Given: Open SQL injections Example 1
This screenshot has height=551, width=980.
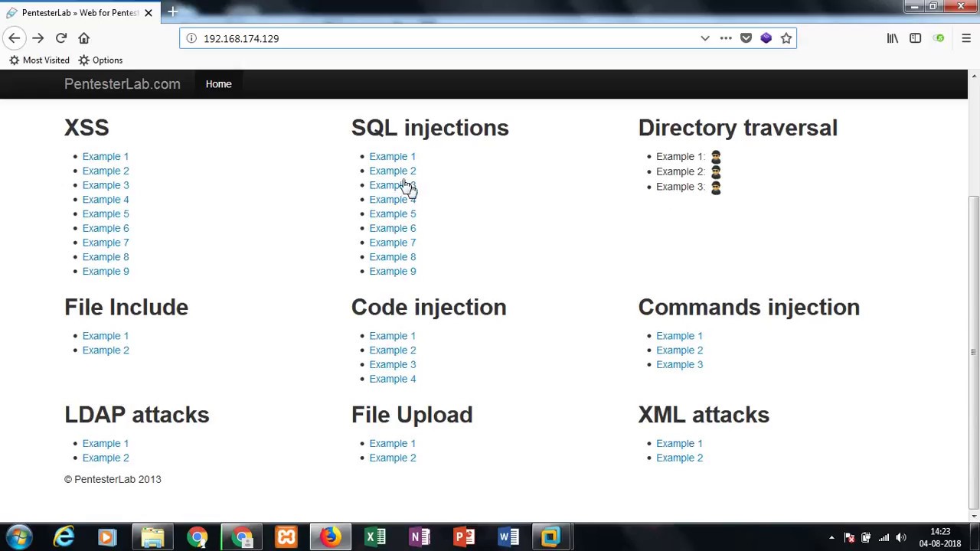Looking at the screenshot, I should [x=392, y=156].
